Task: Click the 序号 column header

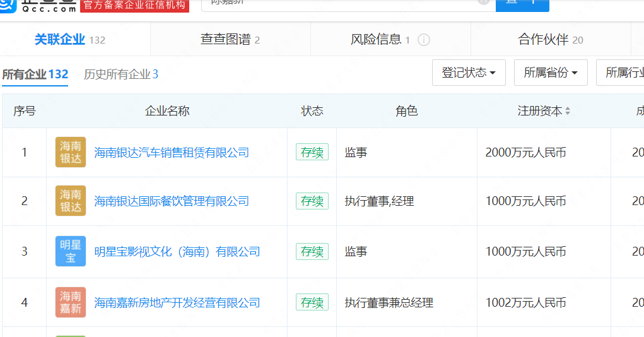Action: [x=25, y=111]
